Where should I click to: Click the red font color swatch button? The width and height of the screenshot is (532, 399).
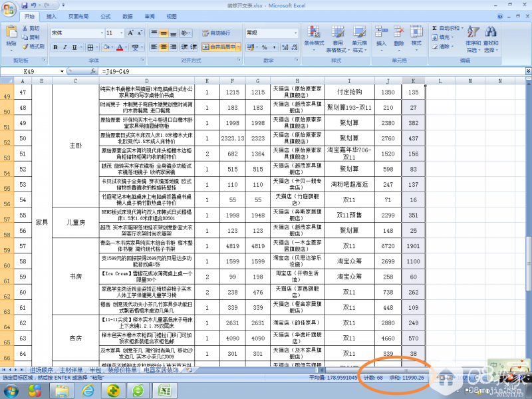121,47
